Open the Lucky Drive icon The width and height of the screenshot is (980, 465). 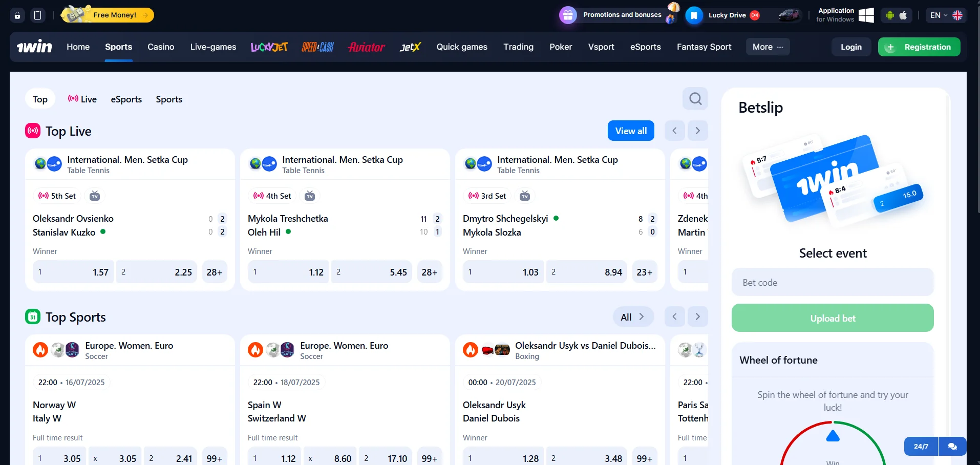694,15
